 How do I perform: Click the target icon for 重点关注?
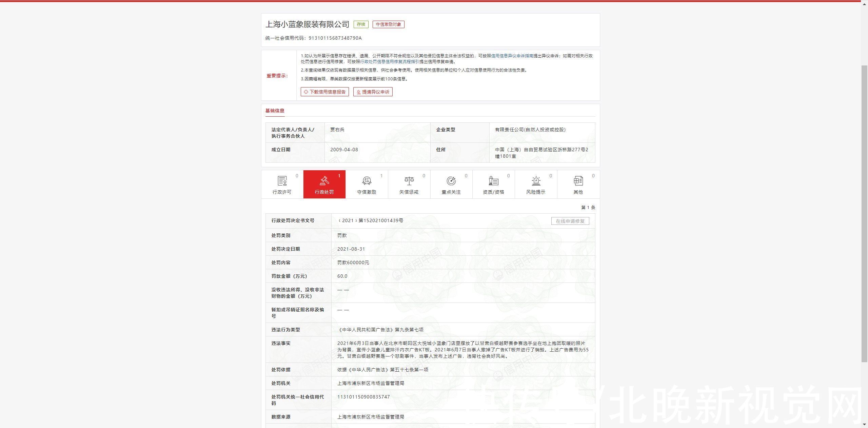[451, 181]
